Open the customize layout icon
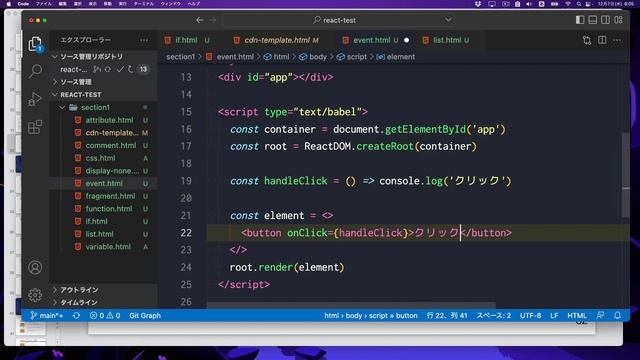Screen dimensions: 640x360 coord(618,20)
